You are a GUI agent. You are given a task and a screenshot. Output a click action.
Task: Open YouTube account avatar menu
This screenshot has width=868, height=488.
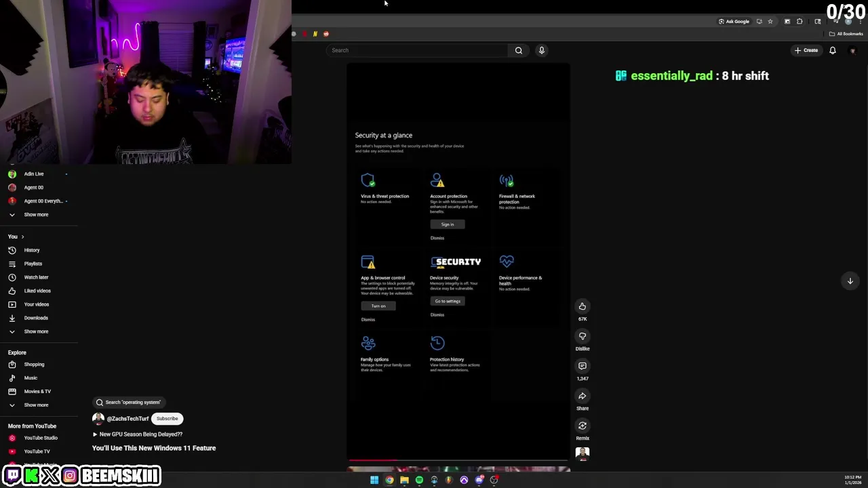852,50
